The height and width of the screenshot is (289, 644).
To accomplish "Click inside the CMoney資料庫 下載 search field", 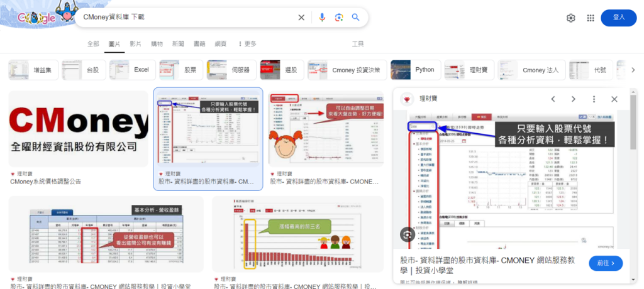I will click(x=187, y=17).
